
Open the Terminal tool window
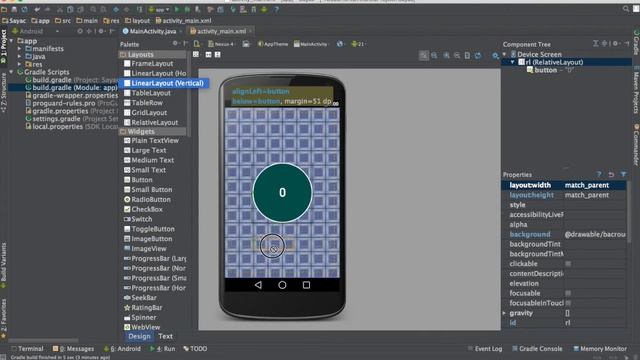(27, 349)
